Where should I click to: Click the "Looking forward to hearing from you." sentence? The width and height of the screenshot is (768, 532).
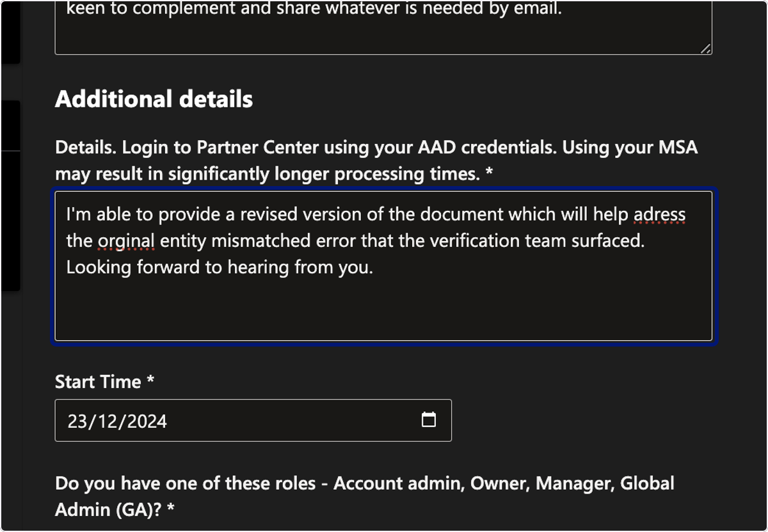pyautogui.click(x=220, y=267)
